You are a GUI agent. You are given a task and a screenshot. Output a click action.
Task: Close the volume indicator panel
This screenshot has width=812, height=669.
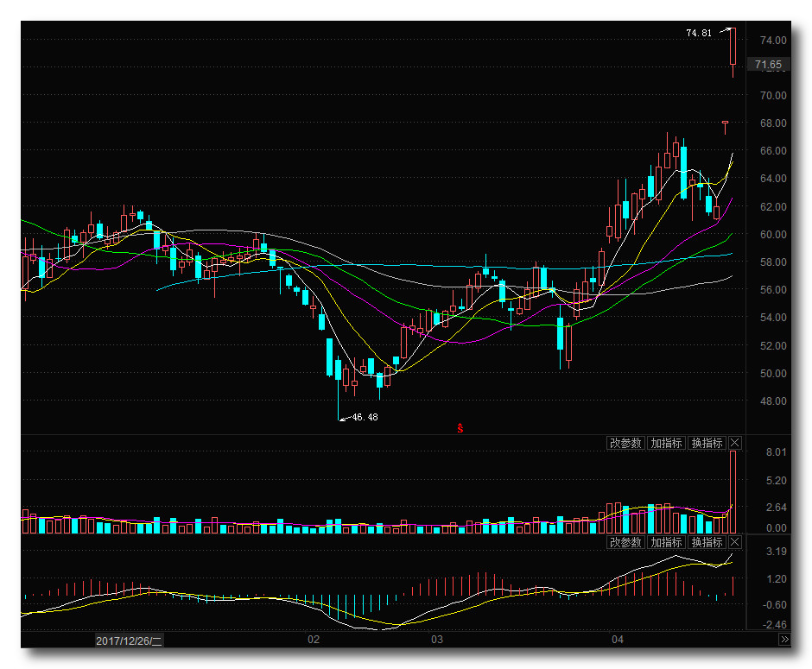[x=735, y=443]
